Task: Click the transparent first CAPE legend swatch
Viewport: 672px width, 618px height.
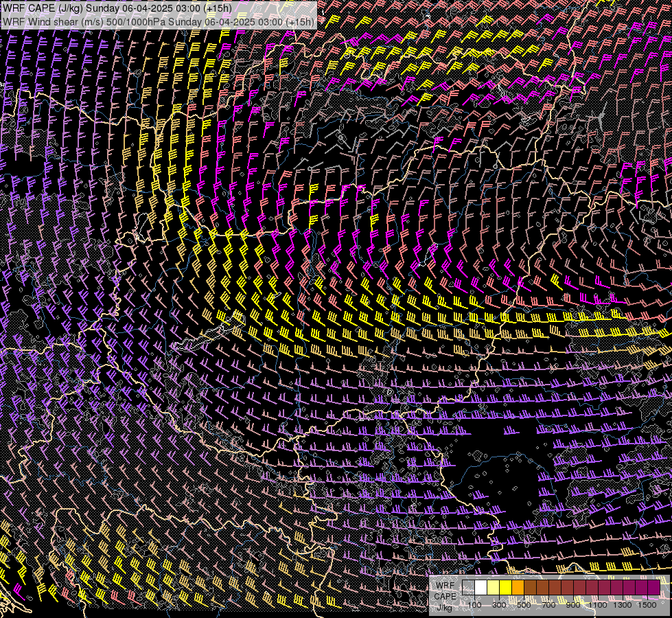Action: pos(468,587)
